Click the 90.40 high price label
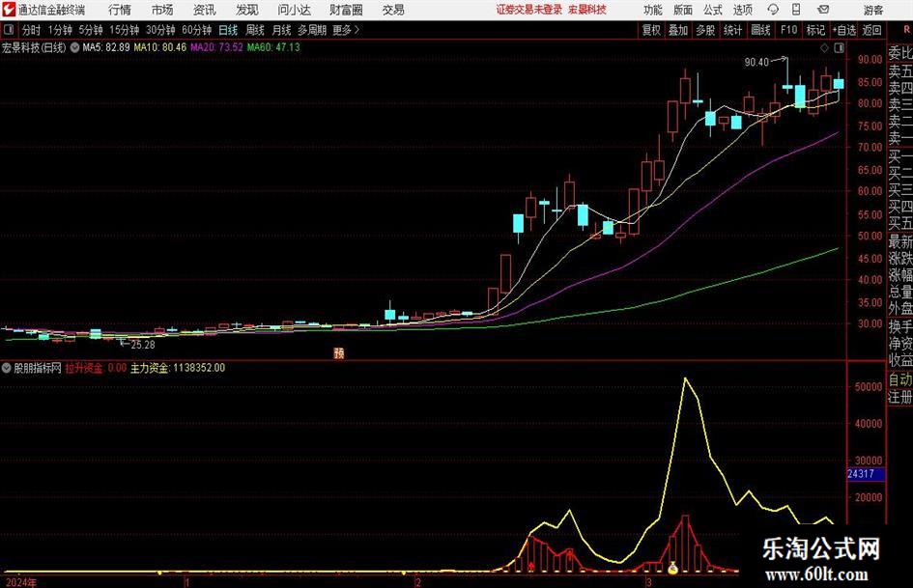The image size is (913, 588). coord(756,63)
